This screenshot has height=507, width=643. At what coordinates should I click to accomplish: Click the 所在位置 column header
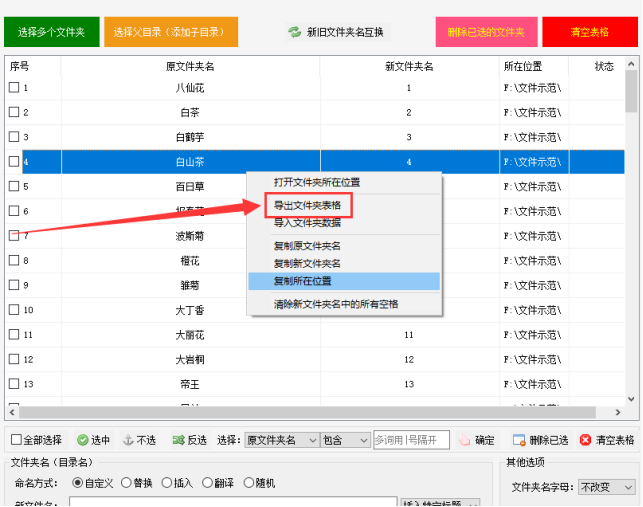(534, 66)
